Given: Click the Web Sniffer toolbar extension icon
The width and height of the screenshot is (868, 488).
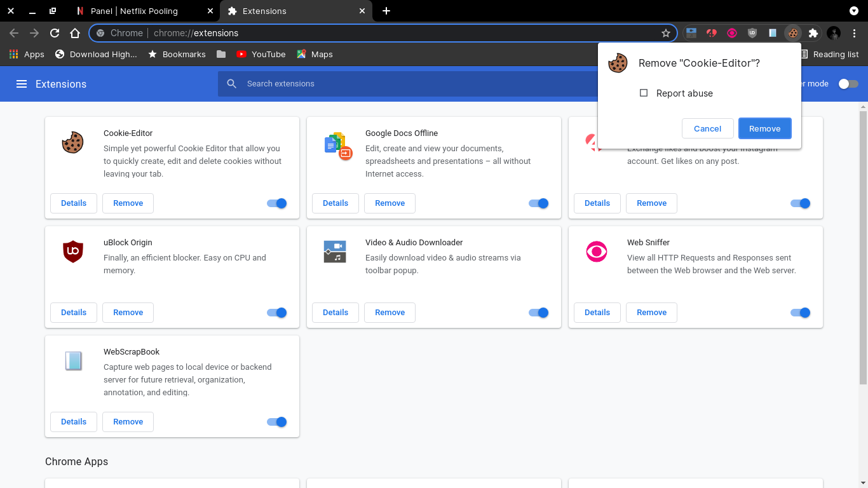Looking at the screenshot, I should 732,33.
